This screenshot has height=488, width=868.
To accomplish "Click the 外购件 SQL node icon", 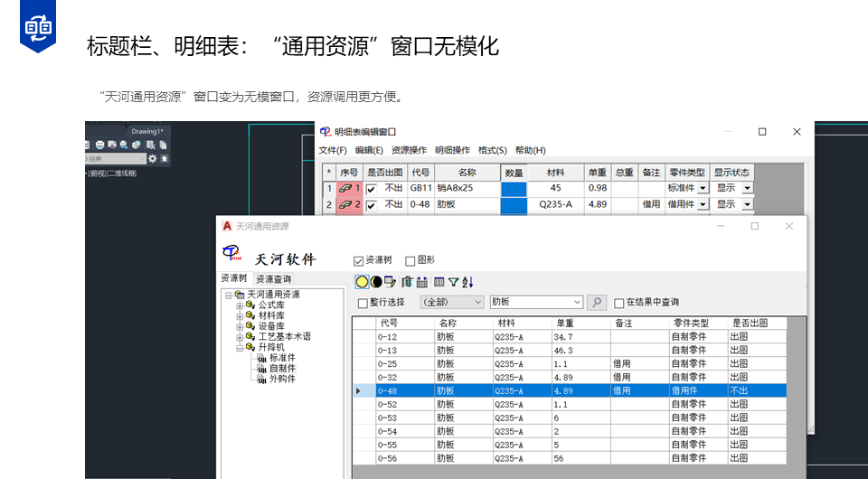I will pos(262,380).
